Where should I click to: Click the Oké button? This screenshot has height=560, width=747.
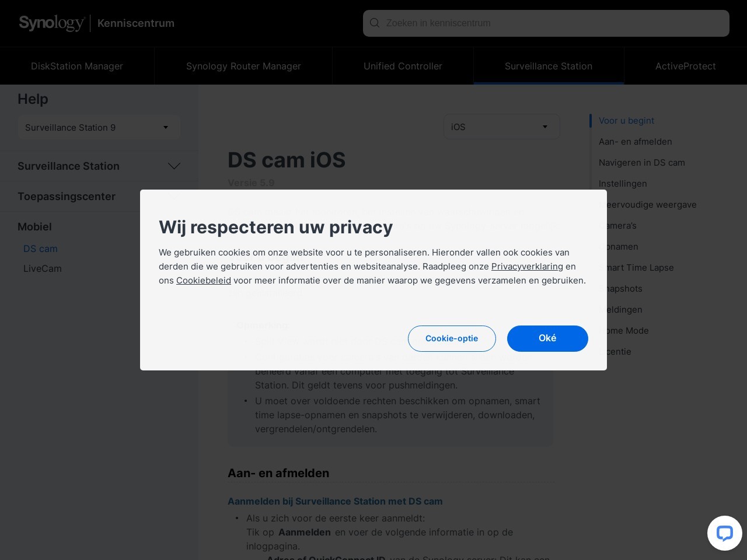point(547,338)
